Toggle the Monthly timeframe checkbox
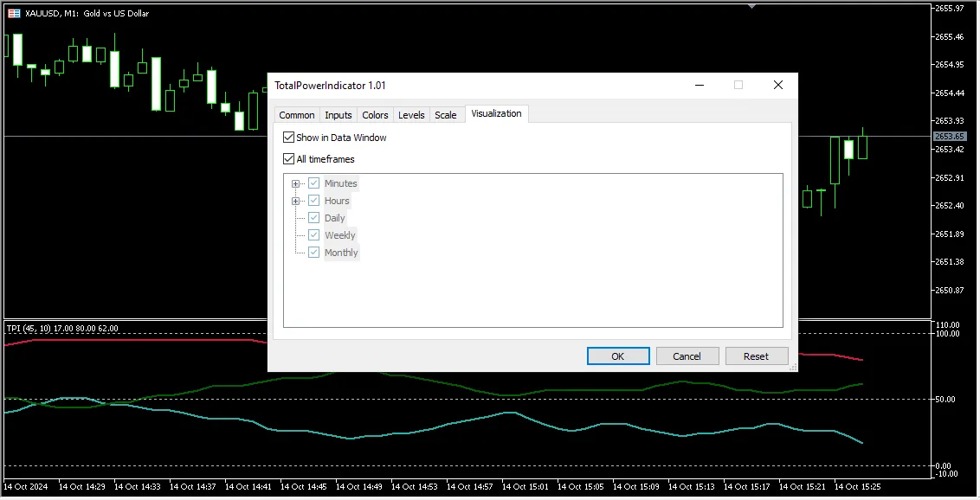 coord(314,253)
